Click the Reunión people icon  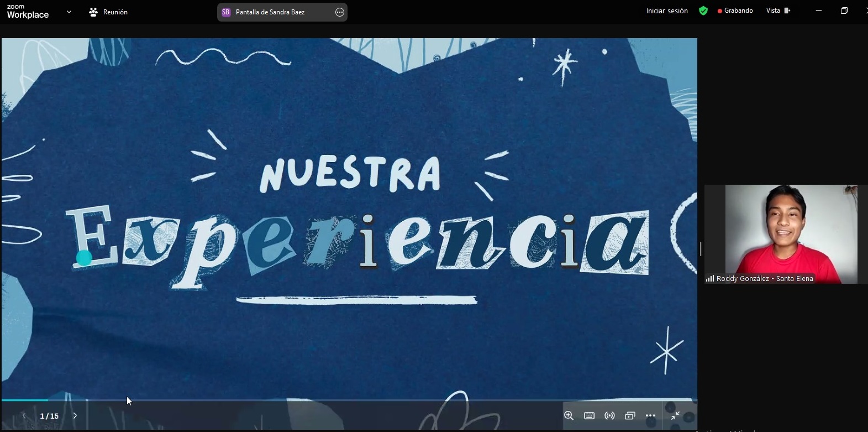click(x=93, y=12)
